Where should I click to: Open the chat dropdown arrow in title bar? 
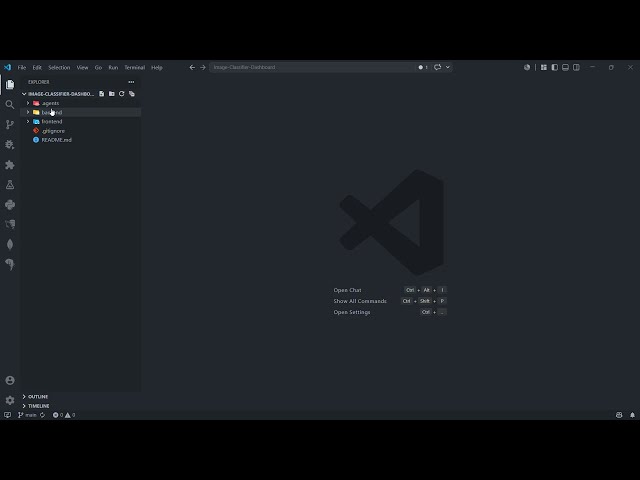click(x=448, y=67)
